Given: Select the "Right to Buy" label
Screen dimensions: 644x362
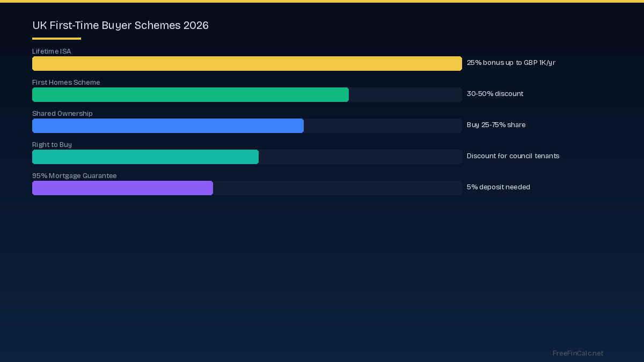Looking at the screenshot, I should pos(52,145).
